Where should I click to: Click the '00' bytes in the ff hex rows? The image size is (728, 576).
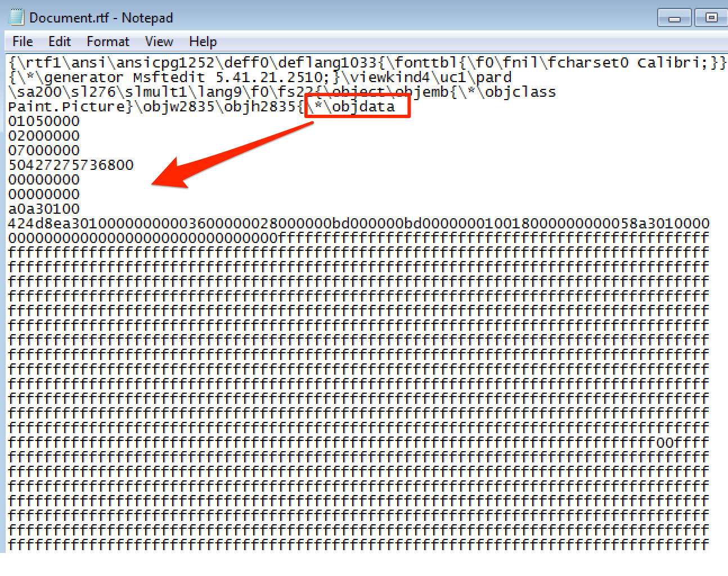pyautogui.click(x=665, y=443)
